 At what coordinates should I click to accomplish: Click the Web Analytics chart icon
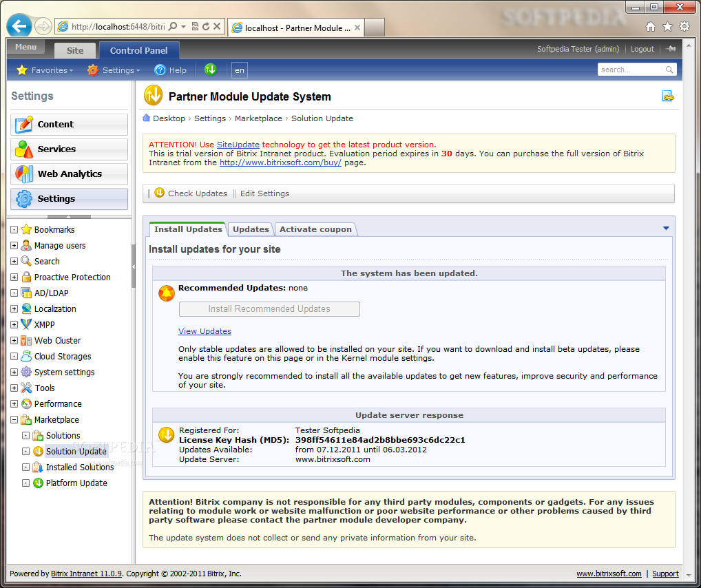point(23,174)
